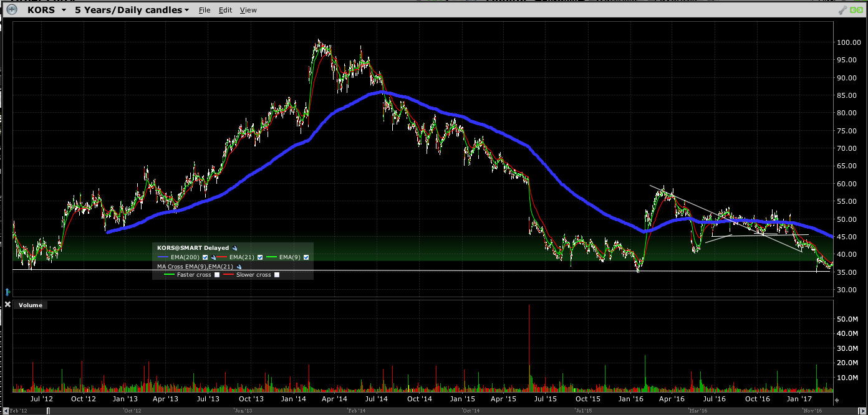Open EMA(200) configuration wrench icon
Image resolution: width=868 pixels, height=415 pixels.
[x=214, y=257]
